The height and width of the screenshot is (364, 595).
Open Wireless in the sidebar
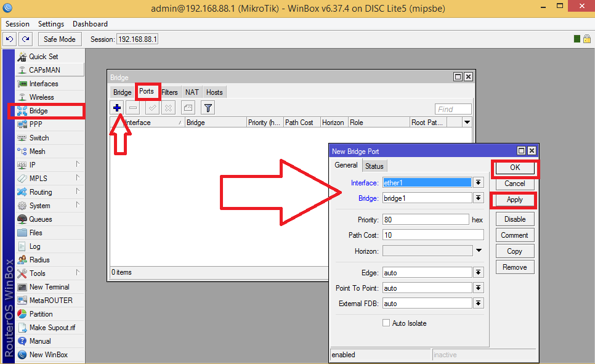[41, 97]
